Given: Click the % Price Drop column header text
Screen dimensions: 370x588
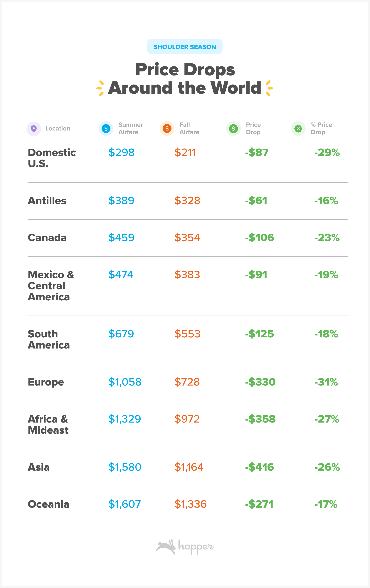Looking at the screenshot, I should click(321, 128).
